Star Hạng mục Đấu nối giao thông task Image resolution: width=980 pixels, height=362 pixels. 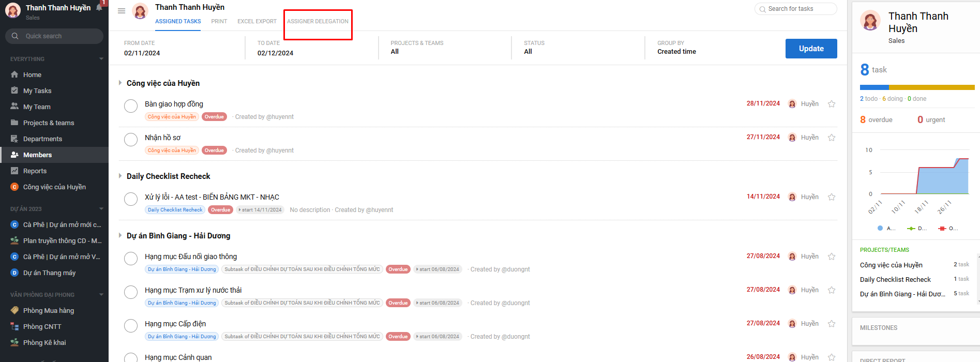(x=832, y=257)
